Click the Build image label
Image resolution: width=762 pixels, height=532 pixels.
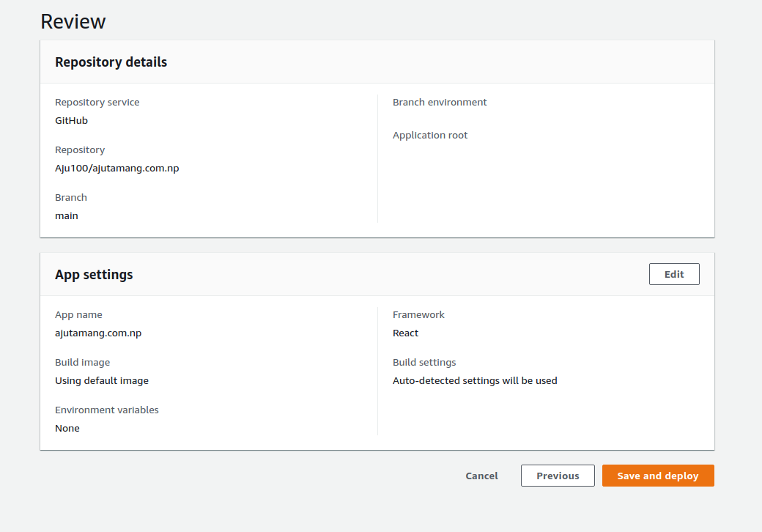82,362
